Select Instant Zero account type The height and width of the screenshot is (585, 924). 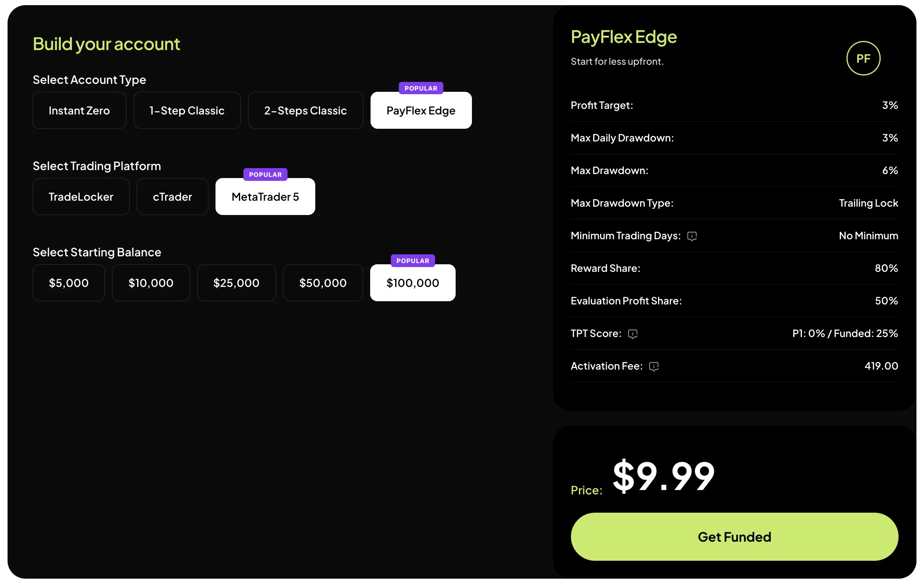(x=80, y=110)
